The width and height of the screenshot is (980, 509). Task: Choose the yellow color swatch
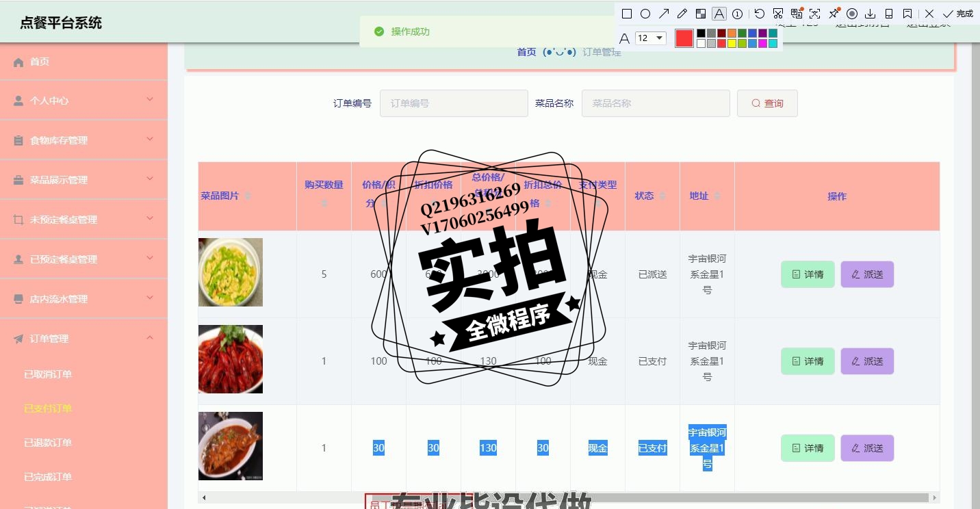(732, 43)
